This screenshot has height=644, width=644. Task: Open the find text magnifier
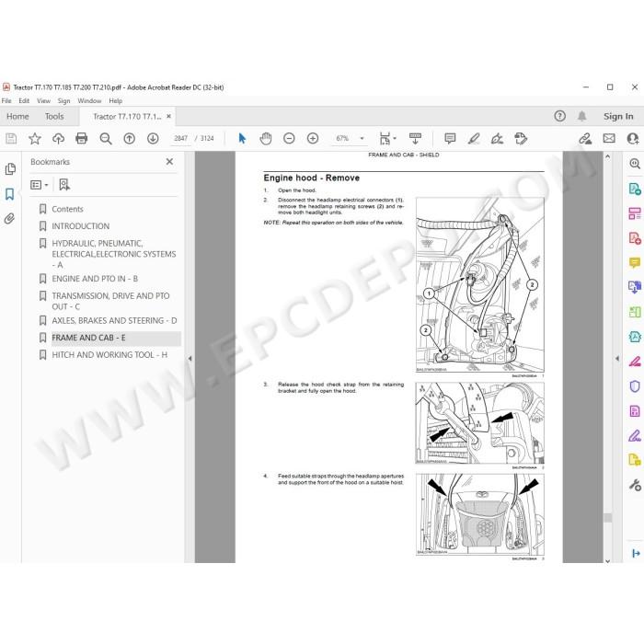coord(106,139)
